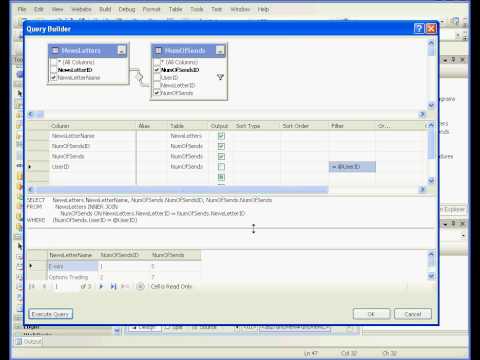Click Cancel in the Query Builder dialog
Viewport: 480px width, 360px height.
(x=413, y=314)
